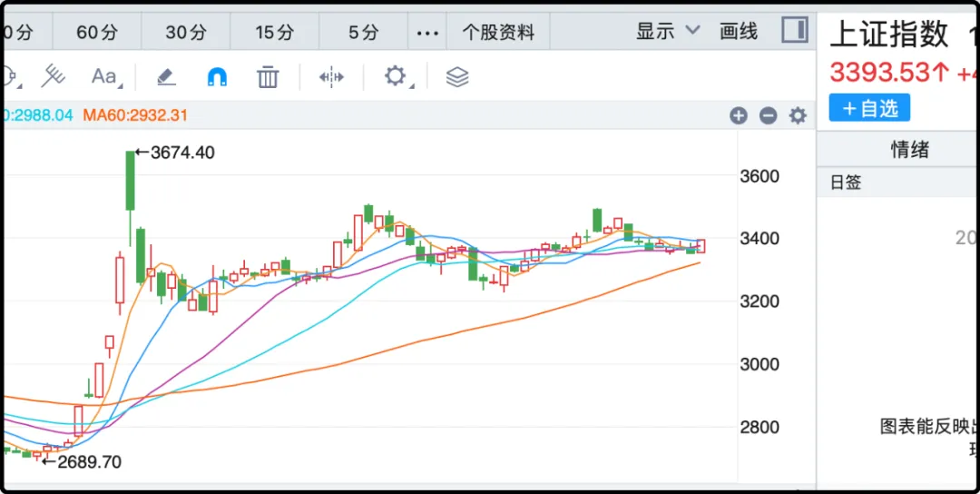Toggle the blue magnet snap tool

(217, 77)
